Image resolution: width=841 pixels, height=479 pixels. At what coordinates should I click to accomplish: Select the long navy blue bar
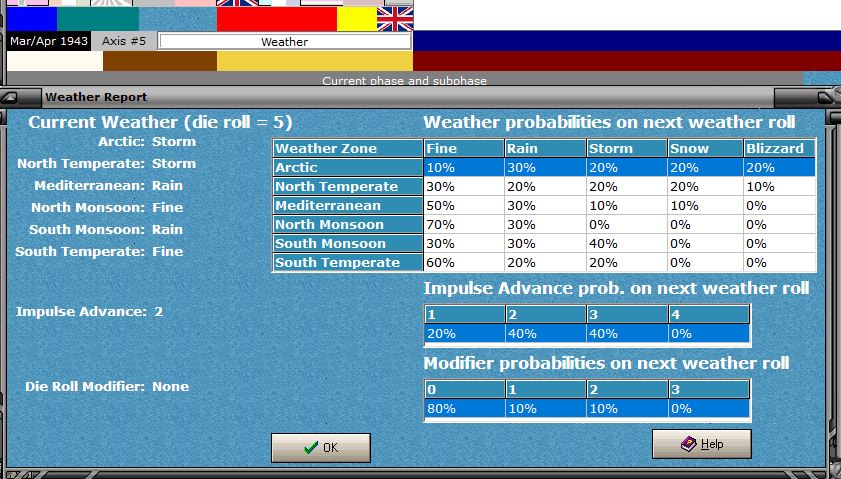click(x=627, y=41)
